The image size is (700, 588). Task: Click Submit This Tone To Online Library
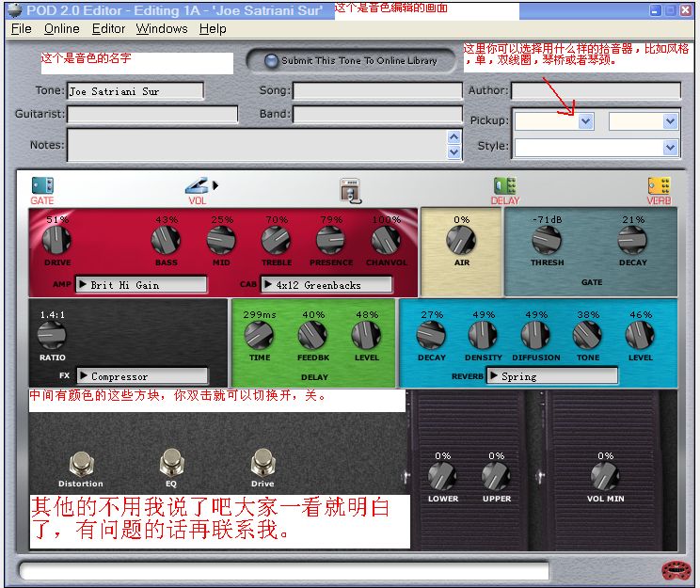point(351,61)
